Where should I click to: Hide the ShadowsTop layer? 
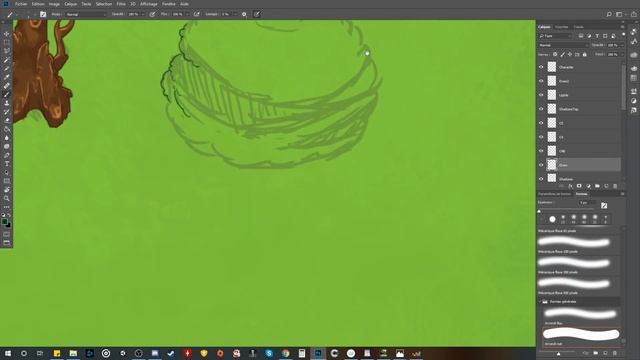pos(541,109)
